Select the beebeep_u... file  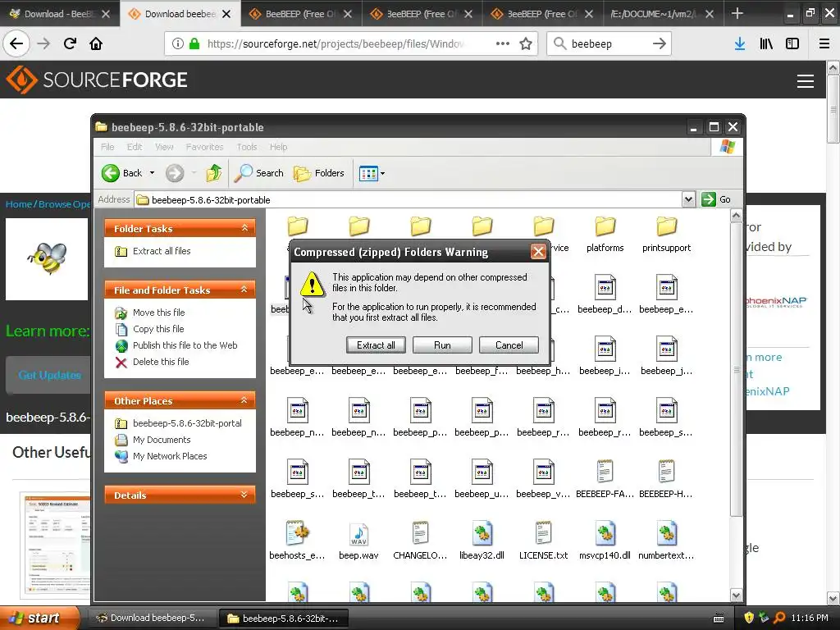point(482,479)
